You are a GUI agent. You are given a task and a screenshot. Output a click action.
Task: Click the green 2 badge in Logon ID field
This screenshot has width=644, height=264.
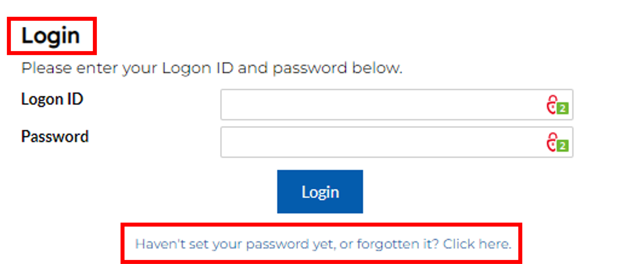[563, 109]
